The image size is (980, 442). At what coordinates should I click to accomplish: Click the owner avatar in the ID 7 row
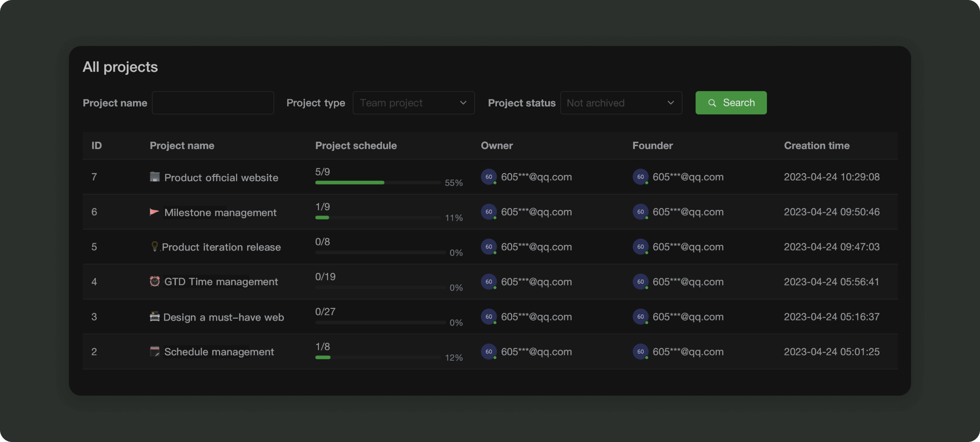[488, 177]
